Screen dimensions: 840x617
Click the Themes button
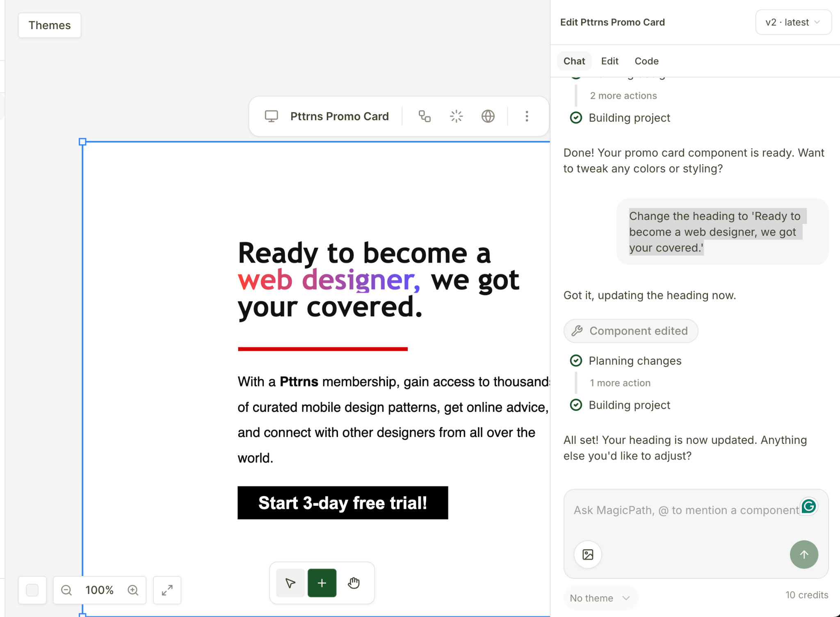click(50, 25)
